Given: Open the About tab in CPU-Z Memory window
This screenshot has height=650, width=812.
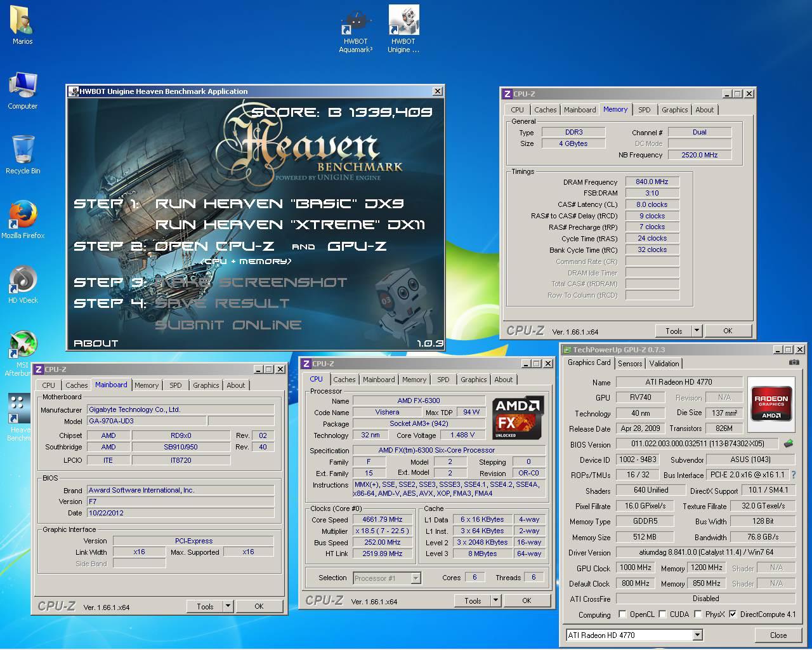Looking at the screenshot, I should click(705, 110).
